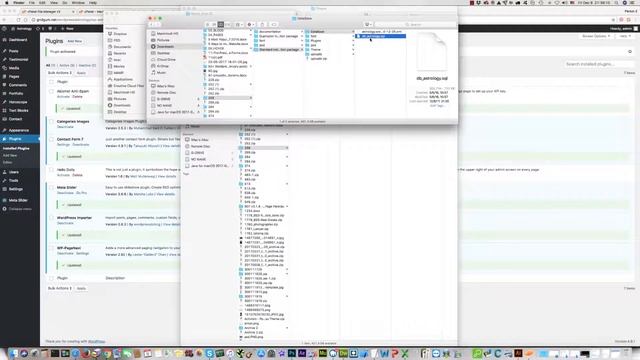Viewport: 640px width, 360px height.
Task: Open Posts in WordPress admin menu
Action: 13,51
